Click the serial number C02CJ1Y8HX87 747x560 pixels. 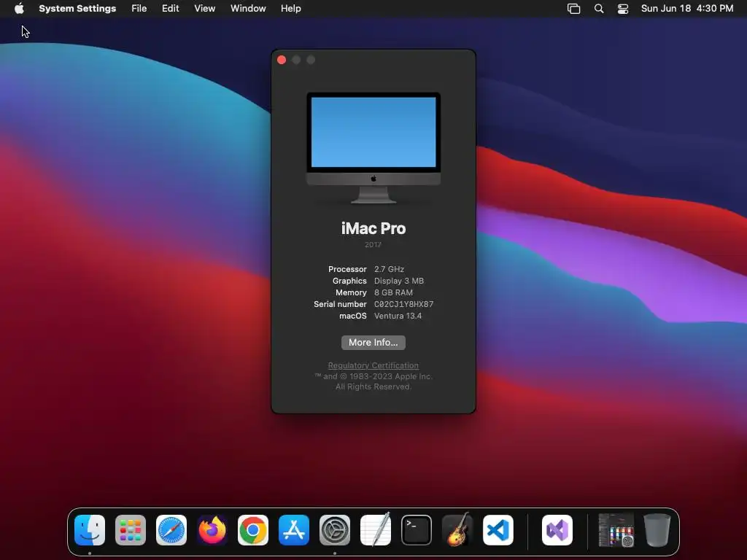(x=403, y=304)
